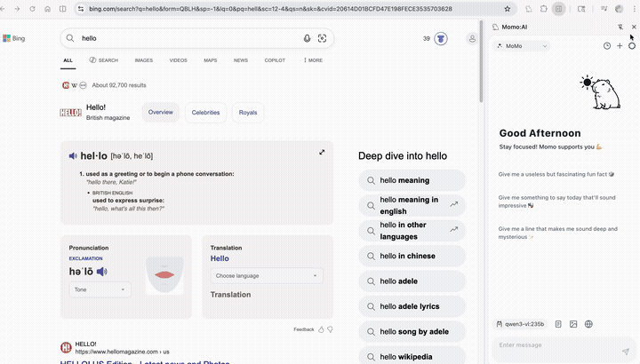Toggle web search globe icon in Momo
Viewport: 640px width, 364px height.
pyautogui.click(x=588, y=324)
